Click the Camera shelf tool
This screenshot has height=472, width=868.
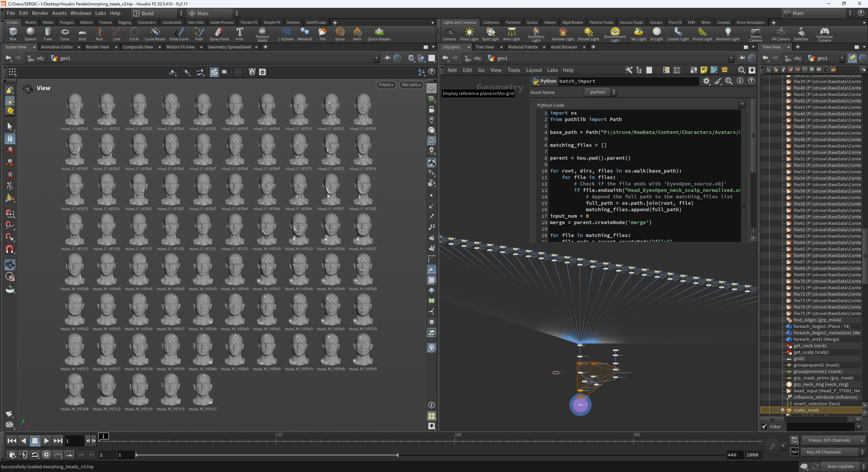[x=449, y=34]
